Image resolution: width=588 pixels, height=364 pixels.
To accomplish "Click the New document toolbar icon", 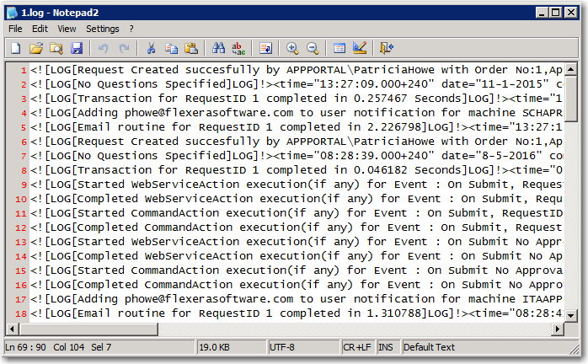I will (16, 49).
